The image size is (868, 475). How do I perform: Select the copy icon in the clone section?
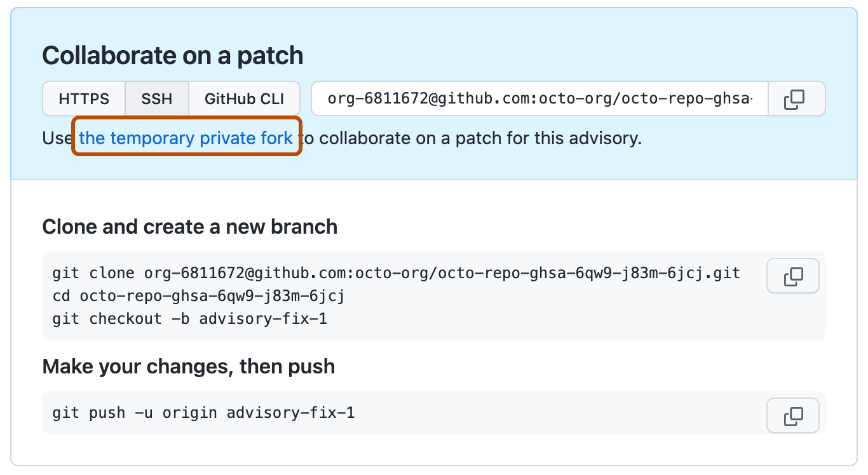coord(792,276)
